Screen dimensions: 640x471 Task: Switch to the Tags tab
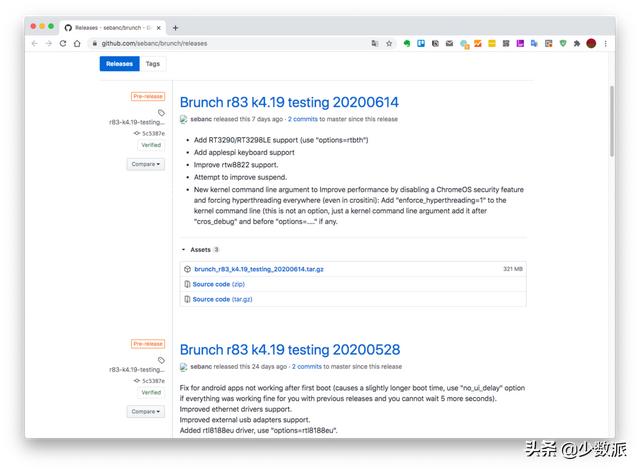coord(153,64)
